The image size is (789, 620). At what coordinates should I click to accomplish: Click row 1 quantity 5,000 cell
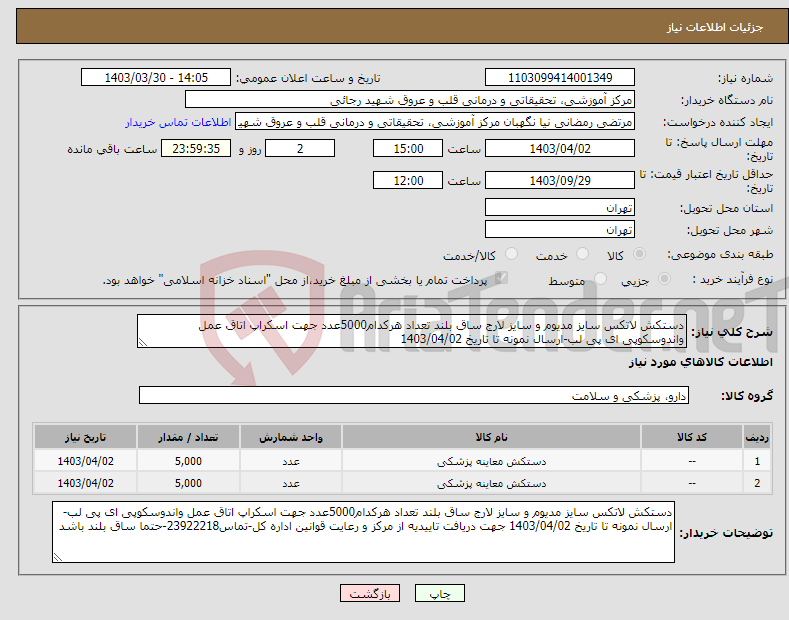(x=188, y=461)
